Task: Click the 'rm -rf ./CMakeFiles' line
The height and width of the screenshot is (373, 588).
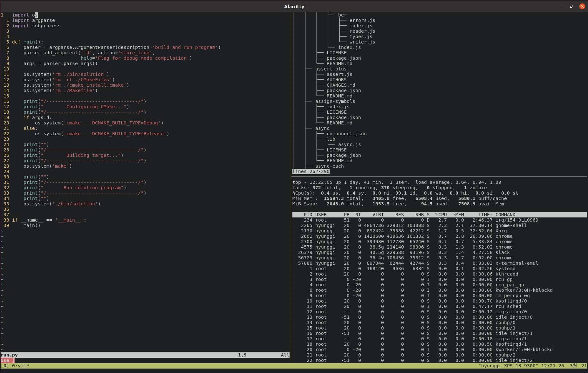Action: pos(69,80)
